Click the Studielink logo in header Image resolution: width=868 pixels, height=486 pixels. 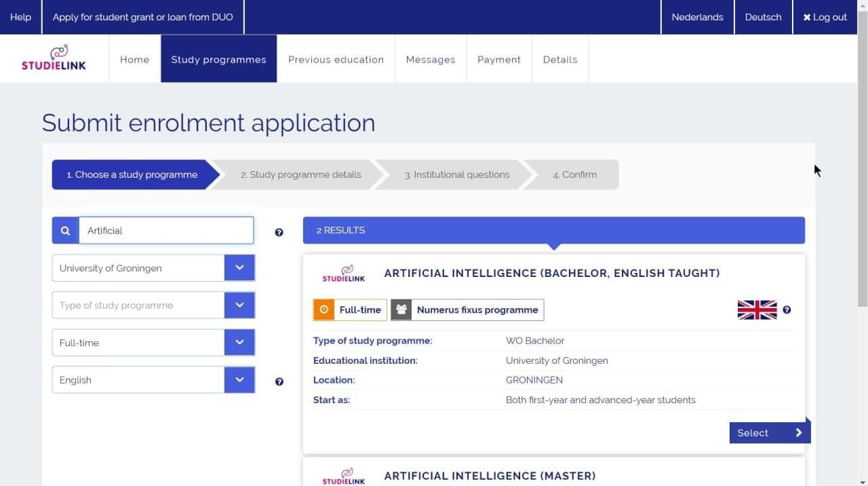pyautogui.click(x=54, y=58)
